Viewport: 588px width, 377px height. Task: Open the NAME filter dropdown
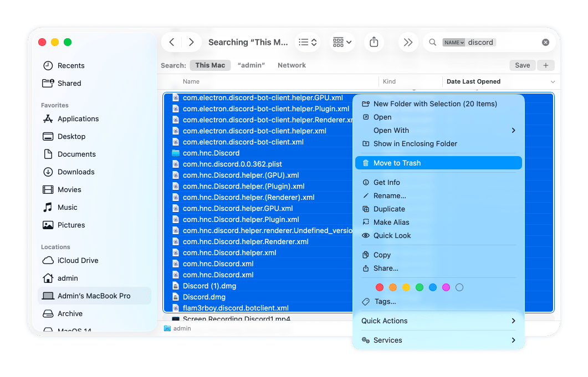pyautogui.click(x=454, y=42)
